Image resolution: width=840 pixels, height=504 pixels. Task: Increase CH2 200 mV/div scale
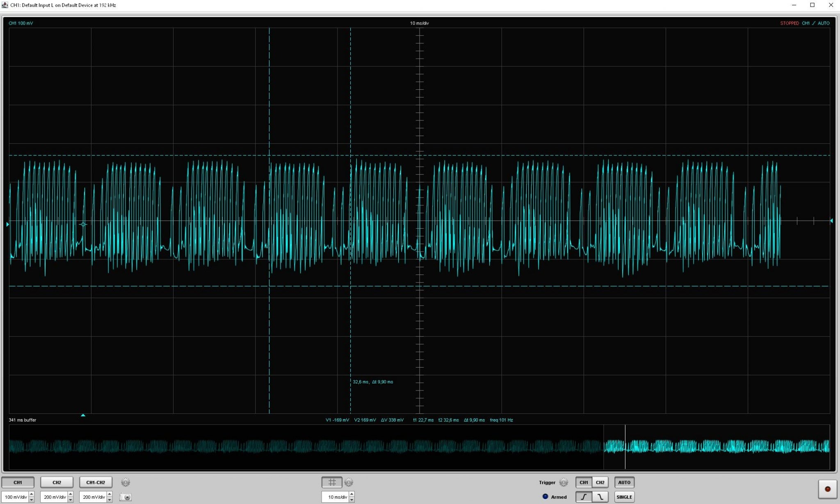(71, 495)
